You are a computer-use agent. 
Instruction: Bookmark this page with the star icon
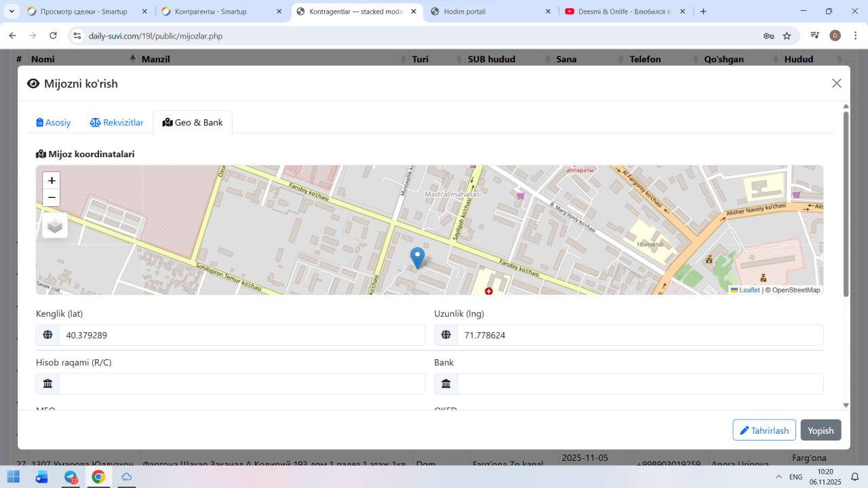click(x=787, y=36)
